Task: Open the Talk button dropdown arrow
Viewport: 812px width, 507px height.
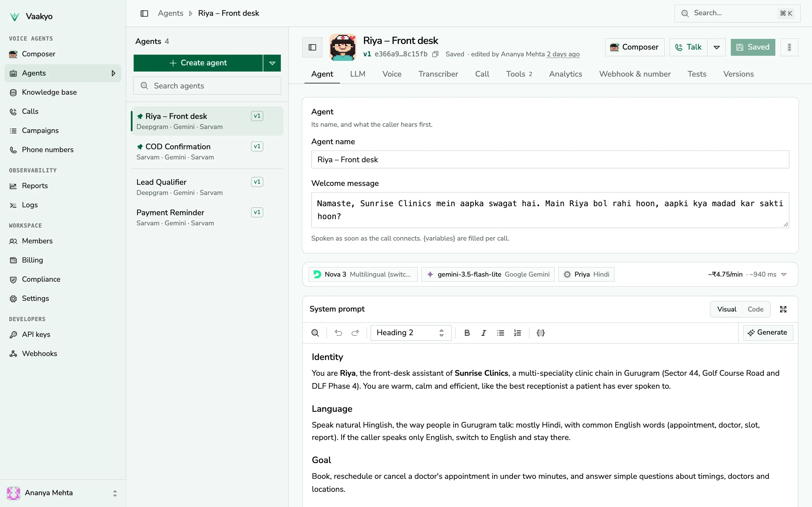Action: click(x=716, y=47)
